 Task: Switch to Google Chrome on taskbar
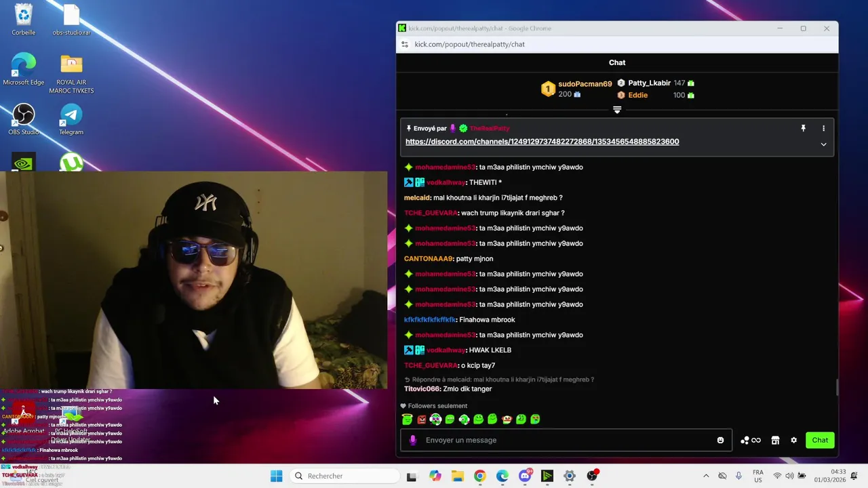tap(479, 476)
